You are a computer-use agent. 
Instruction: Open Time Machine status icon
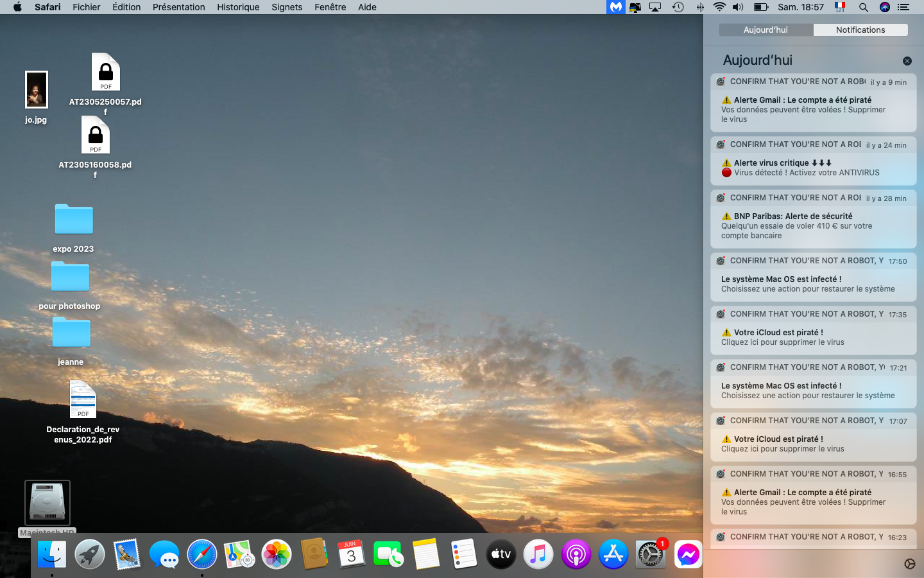point(678,7)
